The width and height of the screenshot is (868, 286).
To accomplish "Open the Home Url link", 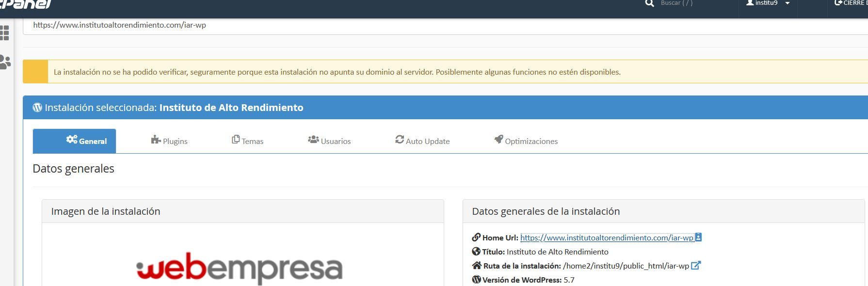I will (607, 238).
